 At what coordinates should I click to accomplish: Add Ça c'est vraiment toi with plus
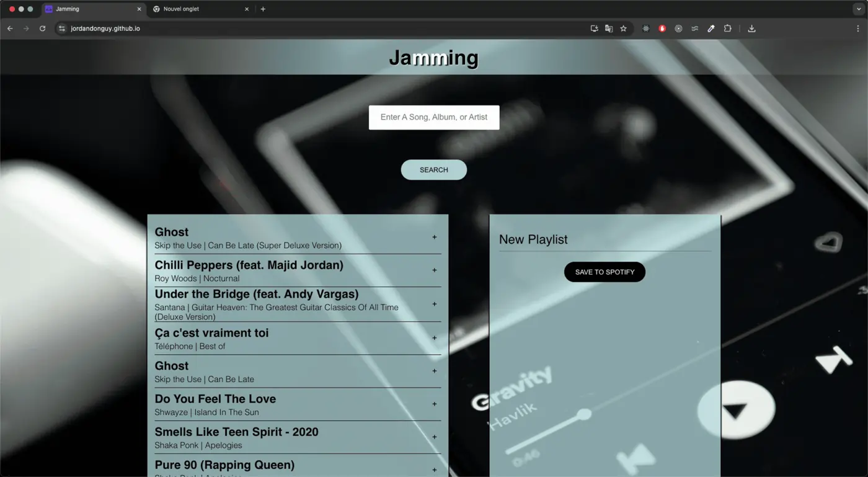click(x=434, y=338)
